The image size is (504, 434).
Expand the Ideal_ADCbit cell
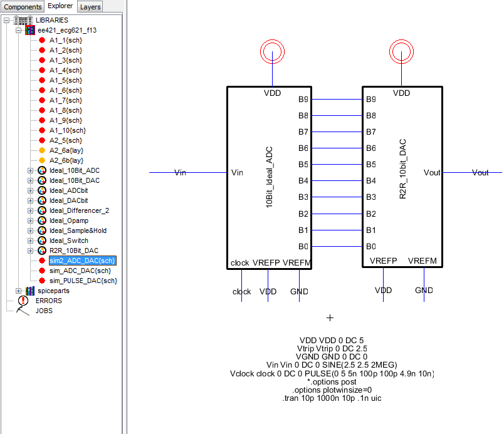(x=30, y=190)
